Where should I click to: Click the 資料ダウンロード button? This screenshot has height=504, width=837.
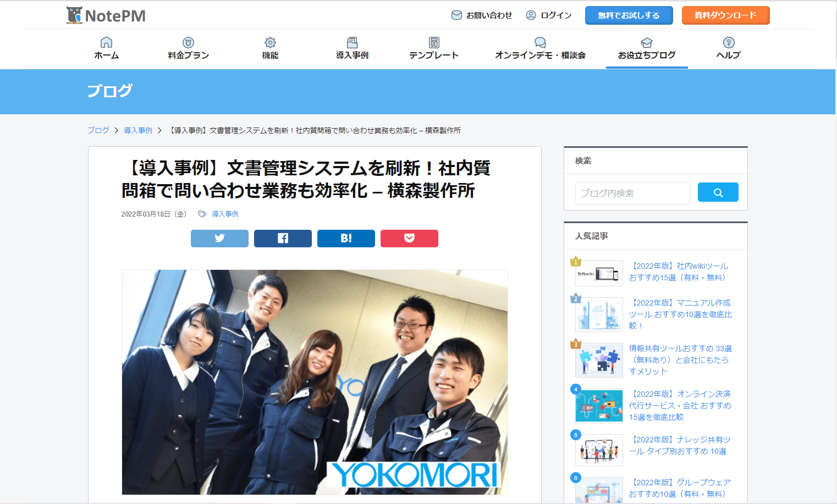pyautogui.click(x=725, y=15)
